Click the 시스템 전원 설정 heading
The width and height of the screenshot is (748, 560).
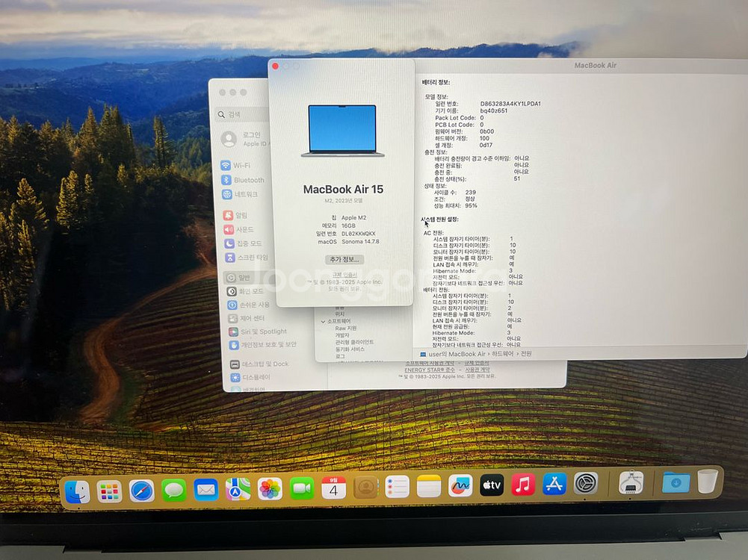439,220
